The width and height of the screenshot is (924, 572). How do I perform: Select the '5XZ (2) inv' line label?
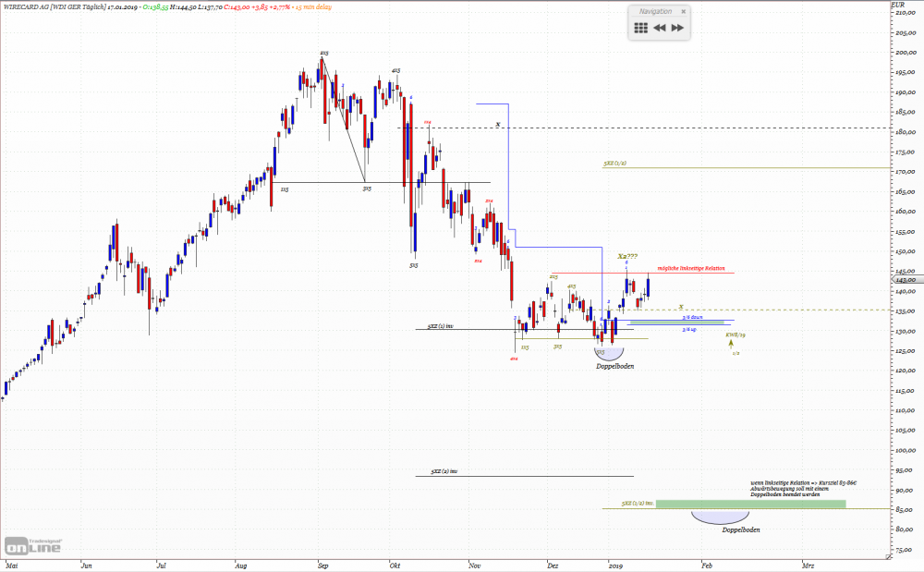pyautogui.click(x=444, y=471)
